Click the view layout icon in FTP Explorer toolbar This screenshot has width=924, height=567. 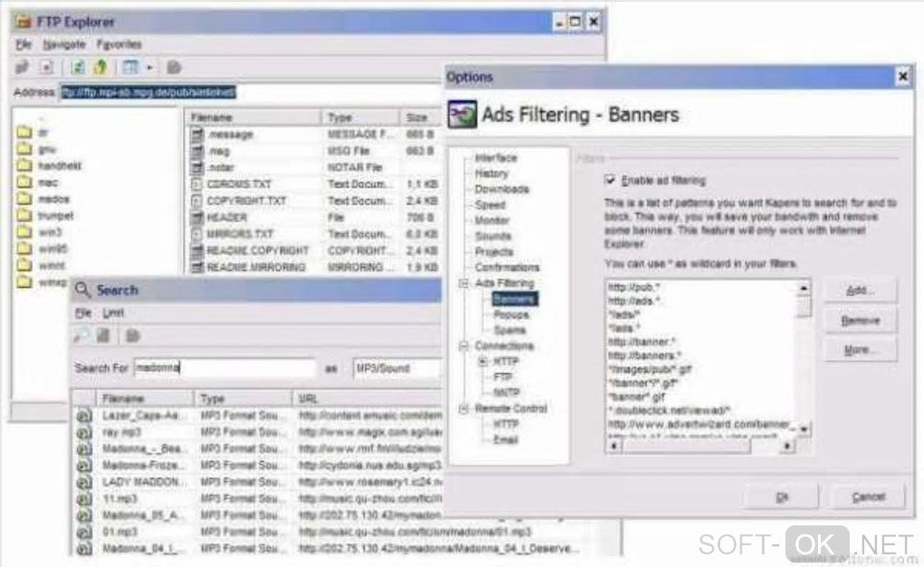pyautogui.click(x=130, y=67)
